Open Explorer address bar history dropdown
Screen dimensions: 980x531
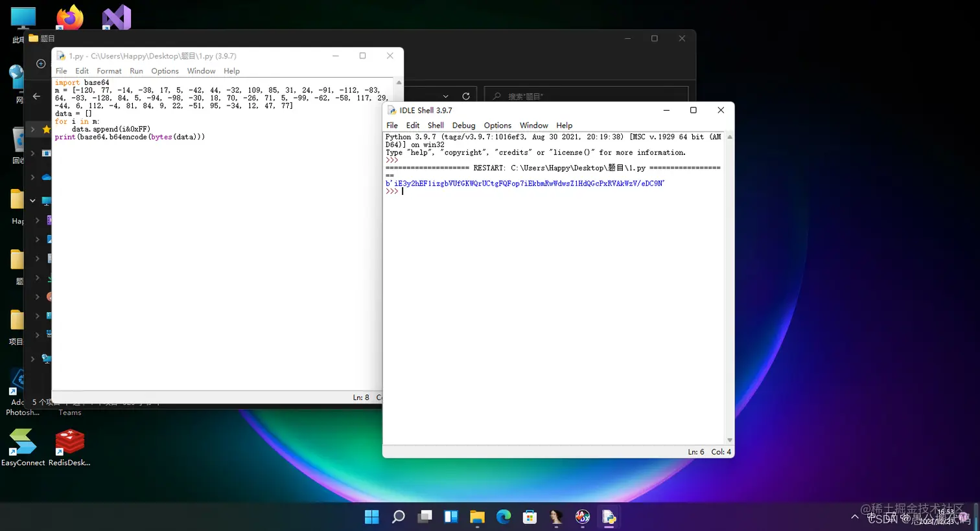[x=445, y=96]
